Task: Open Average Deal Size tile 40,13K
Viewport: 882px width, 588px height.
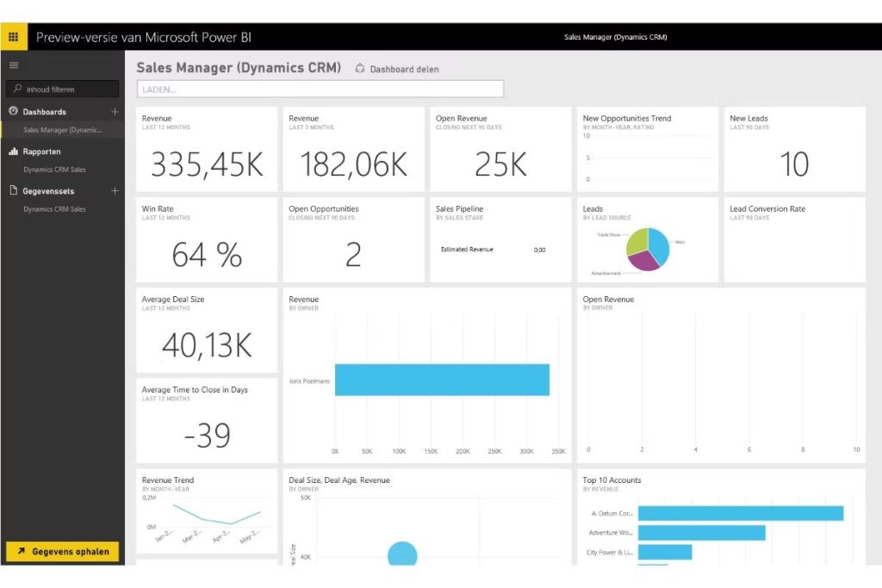Action: (x=207, y=330)
